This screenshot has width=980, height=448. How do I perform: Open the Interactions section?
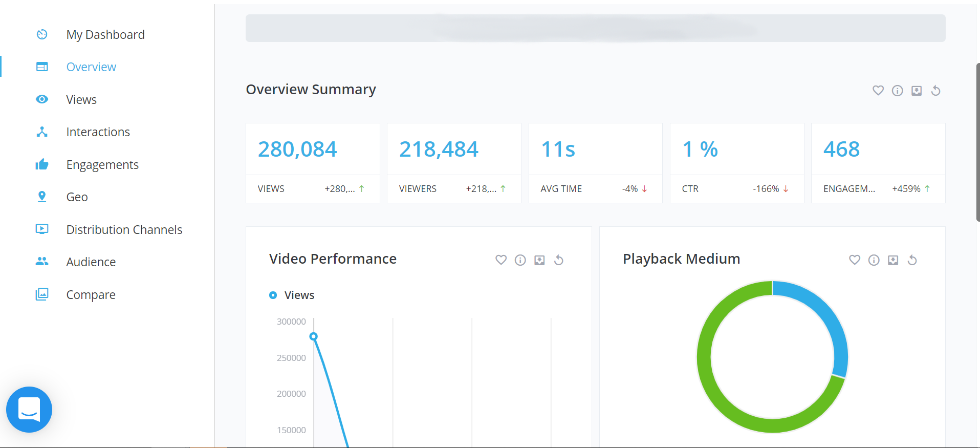tap(98, 132)
